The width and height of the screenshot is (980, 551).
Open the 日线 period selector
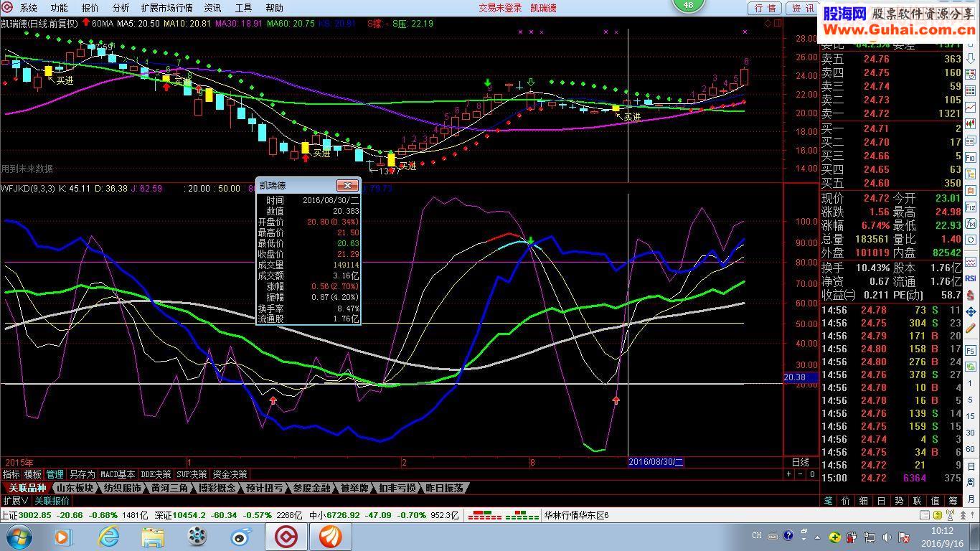tap(800, 462)
